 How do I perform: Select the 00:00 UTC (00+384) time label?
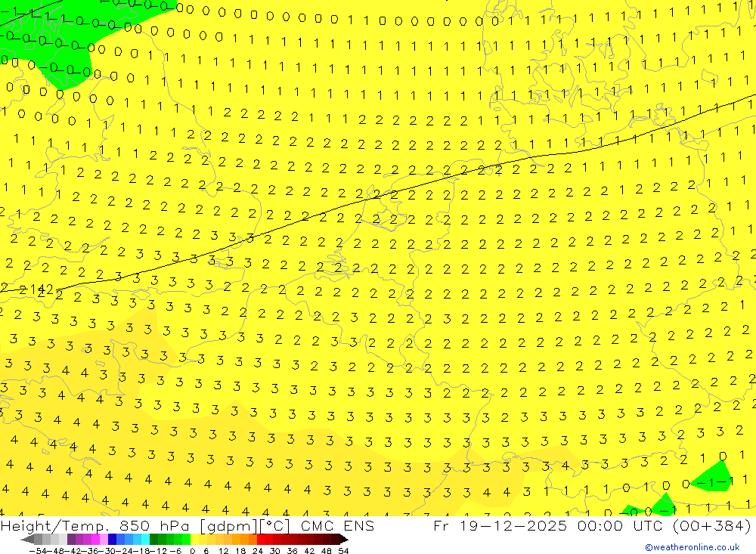665,525
